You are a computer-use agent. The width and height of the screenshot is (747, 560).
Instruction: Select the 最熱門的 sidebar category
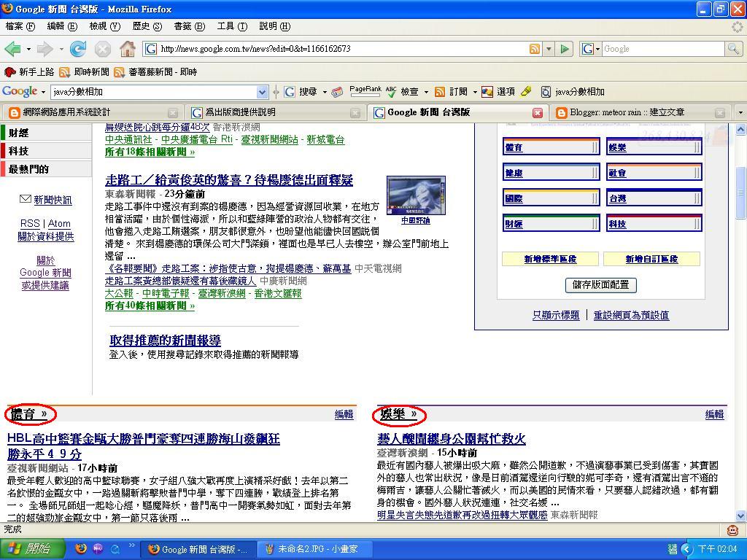pos(46,169)
